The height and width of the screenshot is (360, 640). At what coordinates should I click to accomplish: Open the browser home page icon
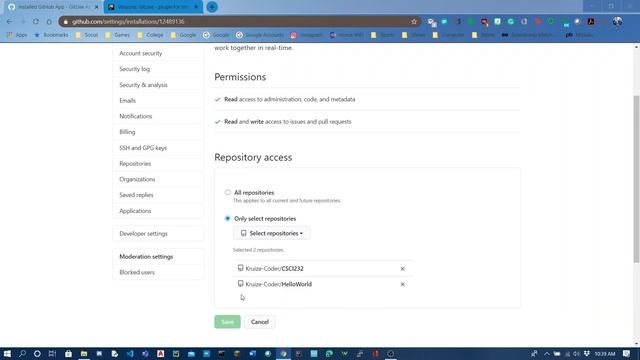pyautogui.click(x=49, y=22)
